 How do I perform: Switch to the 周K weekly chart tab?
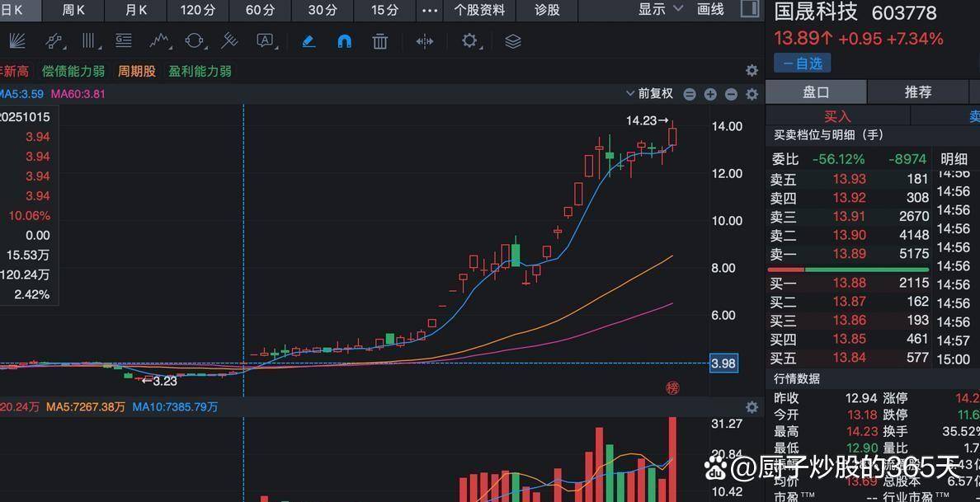coord(73,11)
